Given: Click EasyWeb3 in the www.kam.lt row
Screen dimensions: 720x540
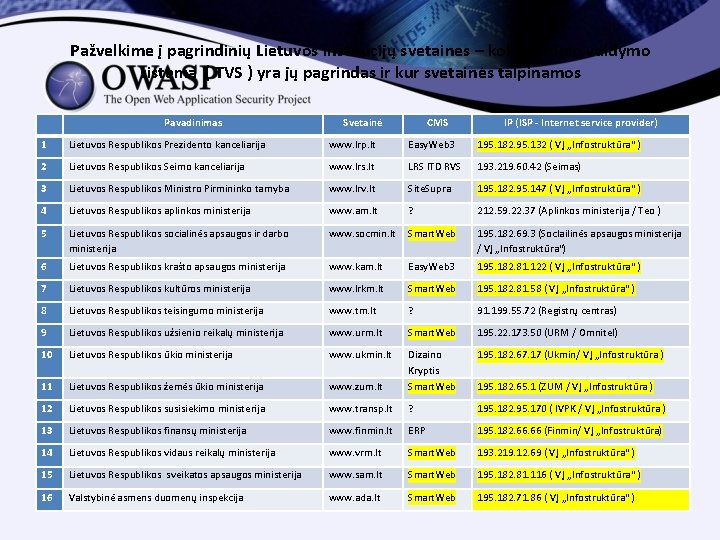Looking at the screenshot, I should 431,267.
